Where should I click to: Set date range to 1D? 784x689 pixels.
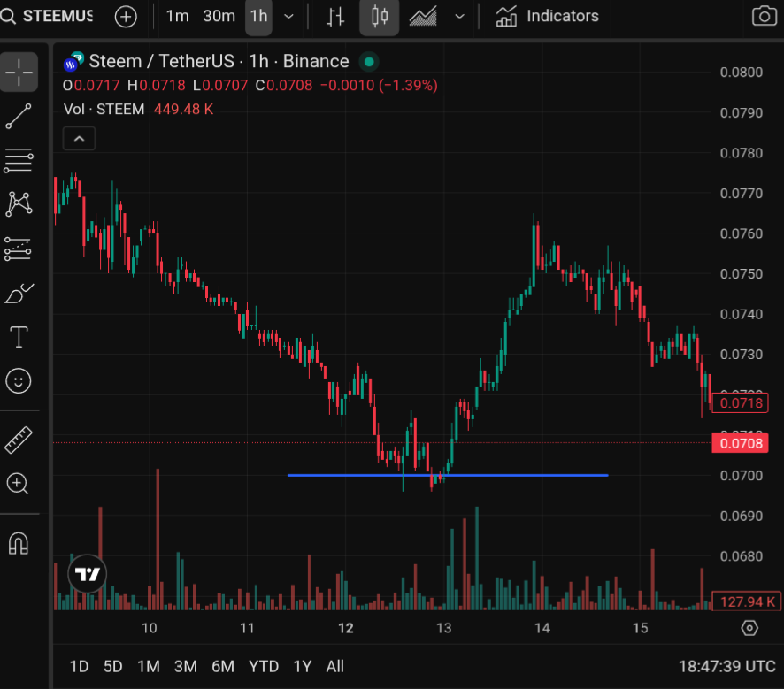79,667
